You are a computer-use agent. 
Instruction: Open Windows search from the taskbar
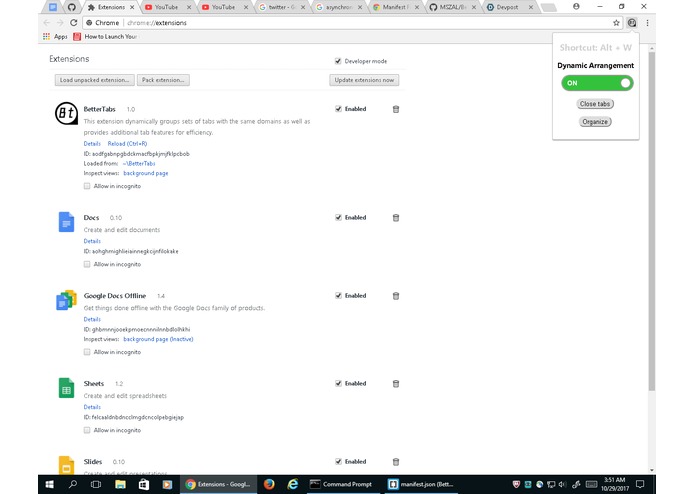pyautogui.click(x=73, y=484)
